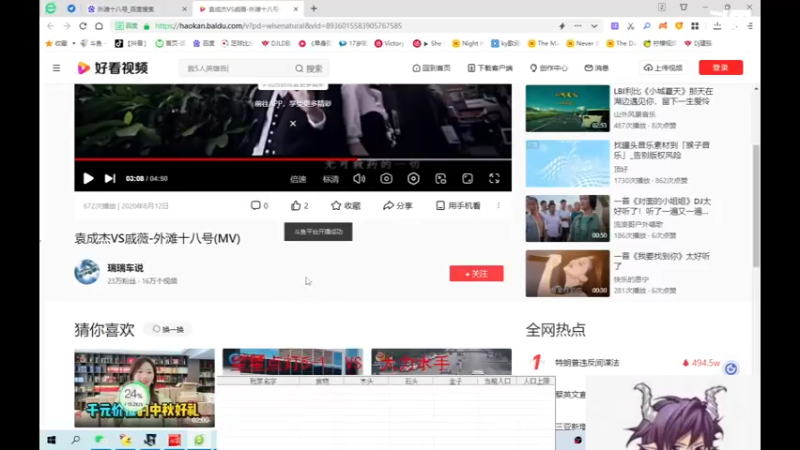Open the 千元价值的中秋好礼 recommended thumbnail

click(144, 388)
